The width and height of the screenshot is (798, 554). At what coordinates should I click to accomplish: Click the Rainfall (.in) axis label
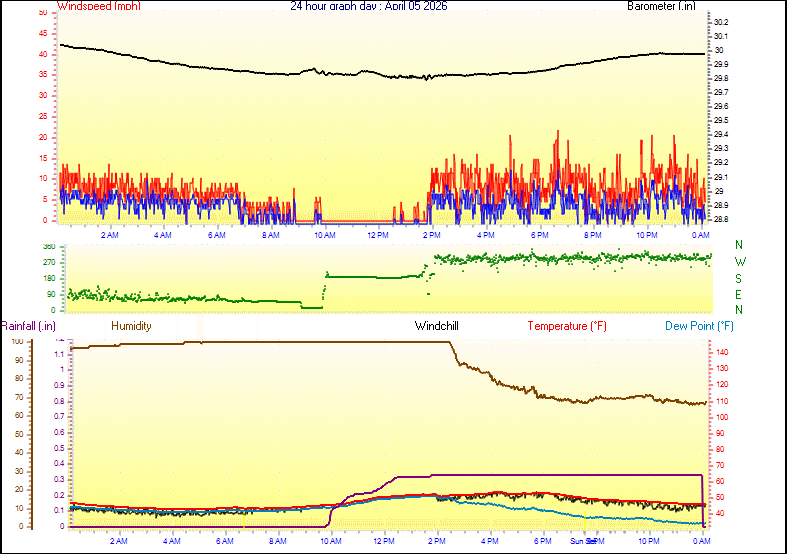(x=28, y=326)
